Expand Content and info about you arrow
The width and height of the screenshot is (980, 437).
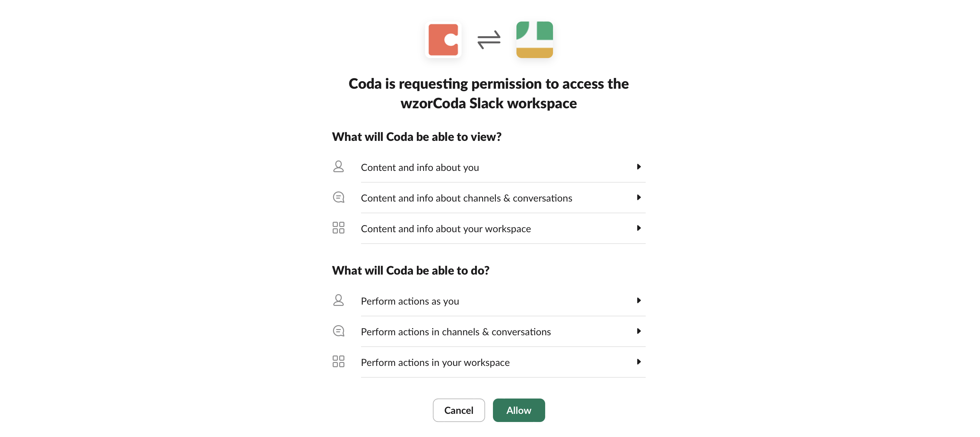(x=639, y=167)
